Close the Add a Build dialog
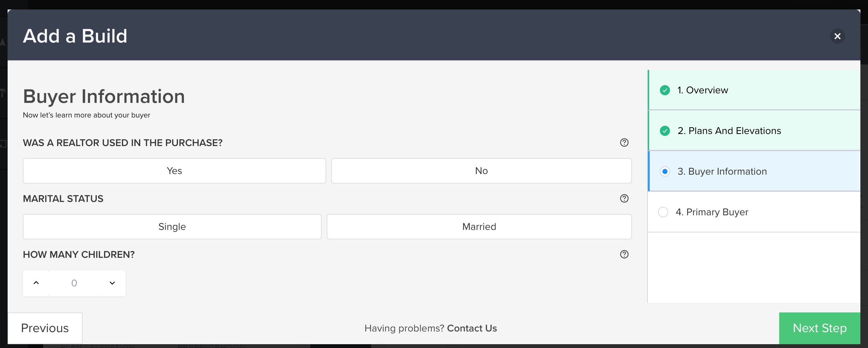The height and width of the screenshot is (348, 868). coord(837,36)
